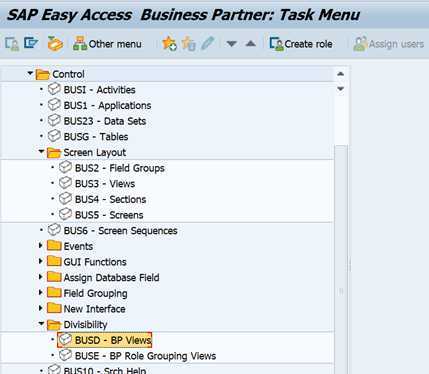Select the Divisibility folder label
Screen dimensions: 429x374
85,325
